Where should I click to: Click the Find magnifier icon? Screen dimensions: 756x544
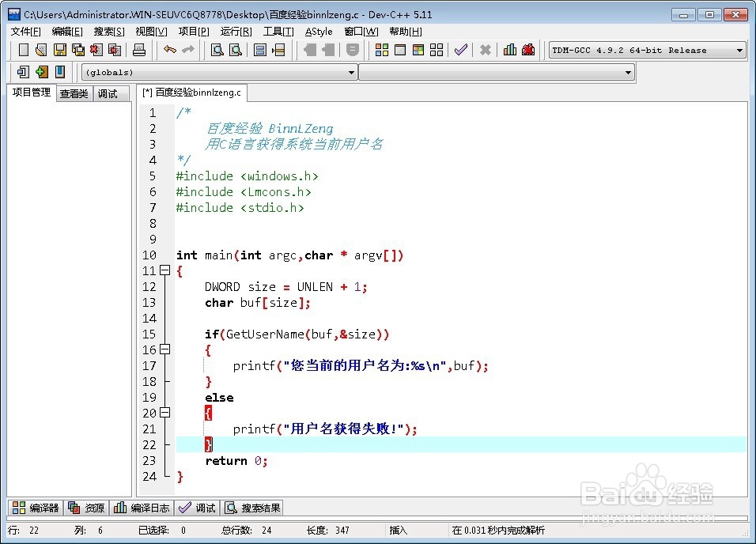(x=217, y=50)
